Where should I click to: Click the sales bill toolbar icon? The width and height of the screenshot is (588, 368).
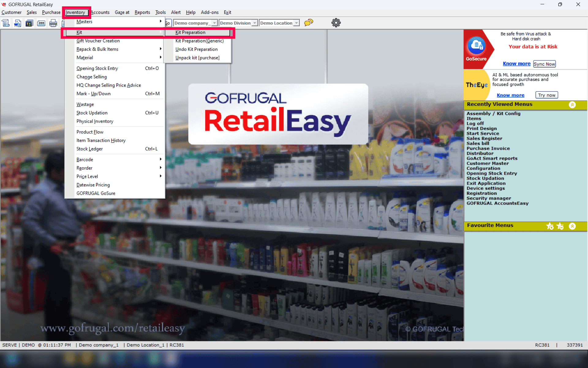6,23
